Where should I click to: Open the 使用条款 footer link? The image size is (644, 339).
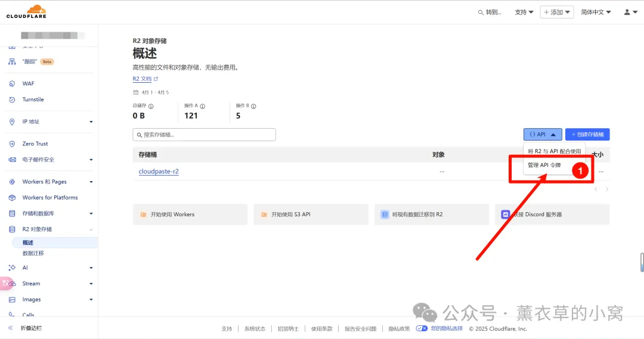(x=321, y=329)
